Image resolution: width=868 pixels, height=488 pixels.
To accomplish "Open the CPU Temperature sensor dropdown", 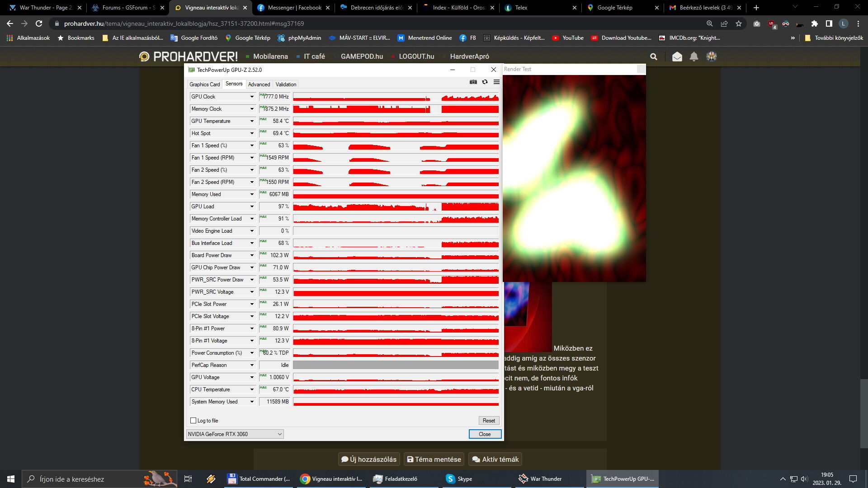I will coord(252,389).
